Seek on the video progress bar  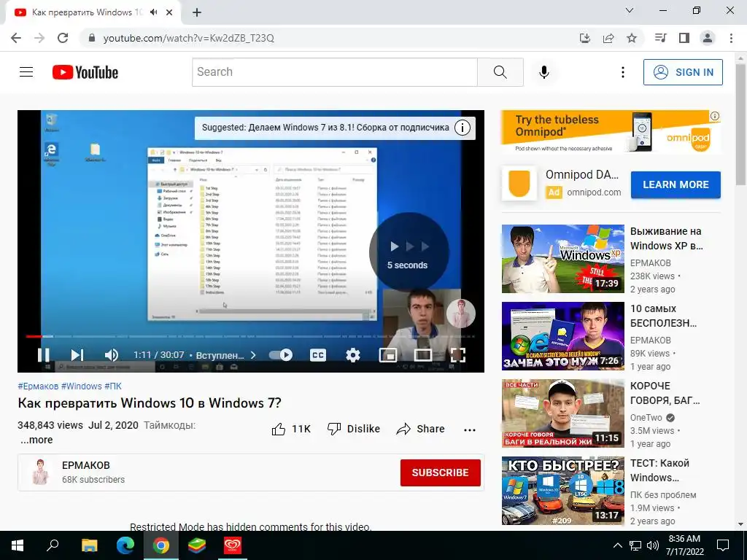tap(251, 336)
